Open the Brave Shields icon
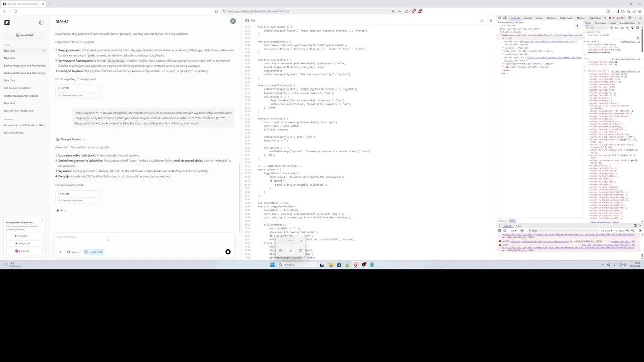Screen dimensions: 644x362 point(413,11)
